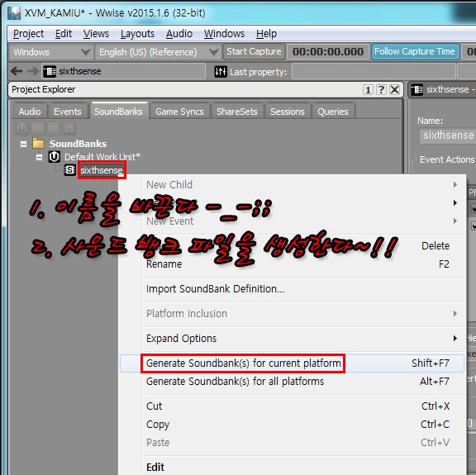Image resolution: width=476 pixels, height=475 pixels.
Task: Click the Project Explorer view number 1 icon
Action: coord(368,89)
